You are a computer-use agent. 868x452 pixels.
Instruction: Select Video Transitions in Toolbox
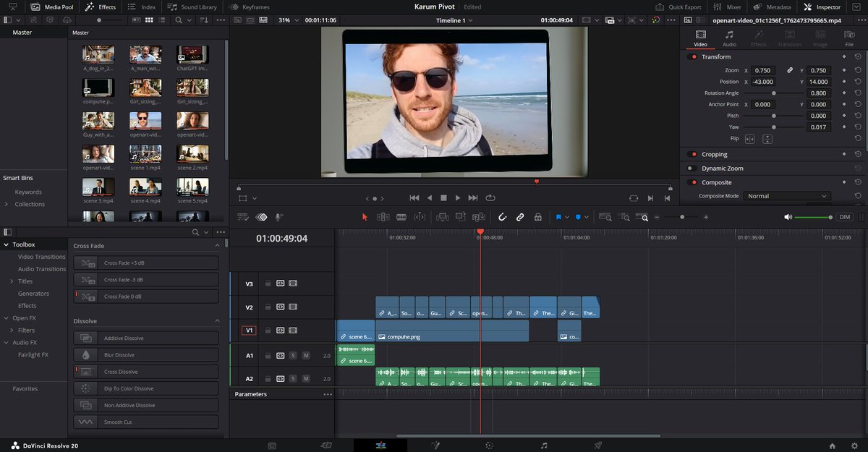(41, 257)
